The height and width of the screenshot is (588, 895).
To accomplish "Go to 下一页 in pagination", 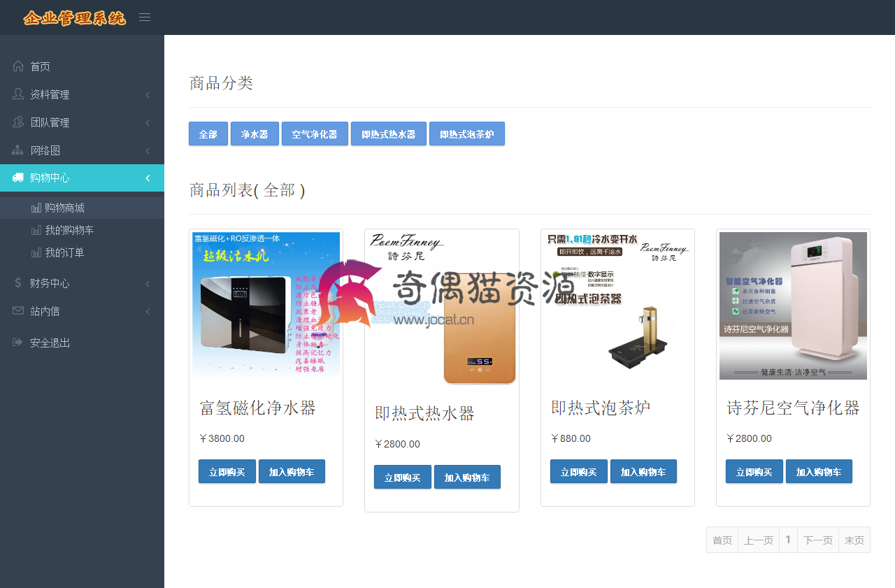I will click(818, 540).
